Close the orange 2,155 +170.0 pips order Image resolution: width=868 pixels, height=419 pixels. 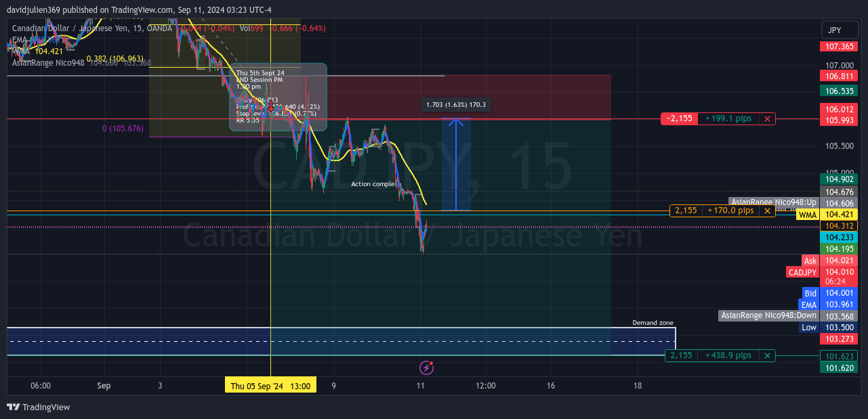tap(767, 211)
